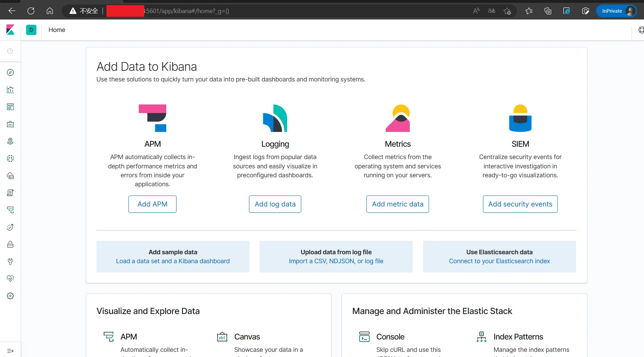The image size is (644, 357).
Task: Open the InPrivate profile button
Action: click(617, 11)
